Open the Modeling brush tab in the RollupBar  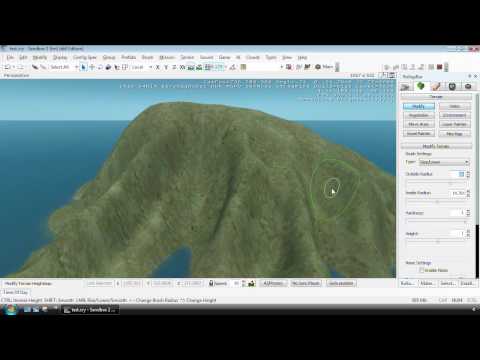436,87
